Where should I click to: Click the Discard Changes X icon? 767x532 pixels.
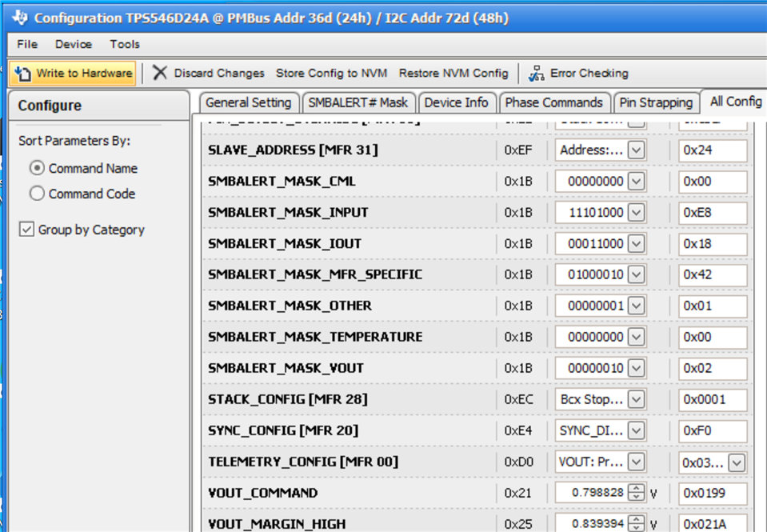(159, 73)
